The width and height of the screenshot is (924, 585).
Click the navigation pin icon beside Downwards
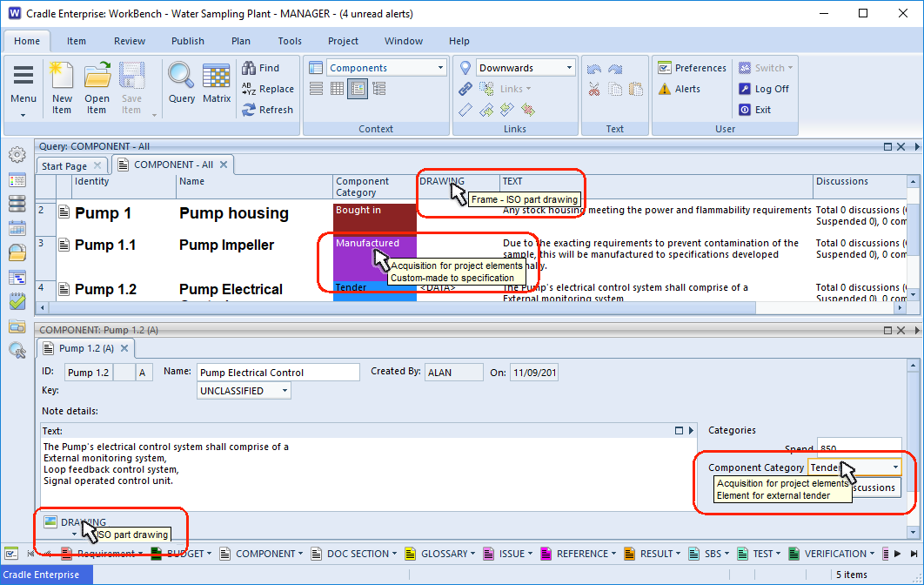coord(465,68)
